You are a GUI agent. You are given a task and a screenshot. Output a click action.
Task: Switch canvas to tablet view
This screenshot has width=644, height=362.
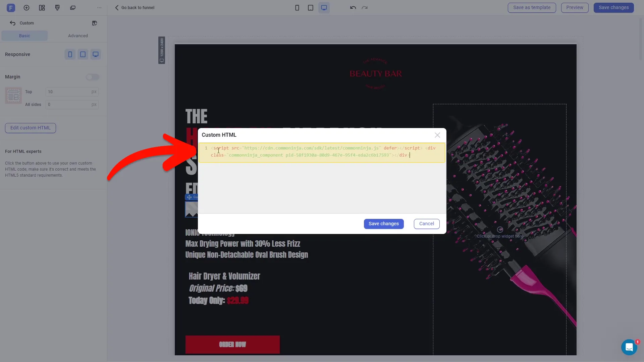click(311, 8)
